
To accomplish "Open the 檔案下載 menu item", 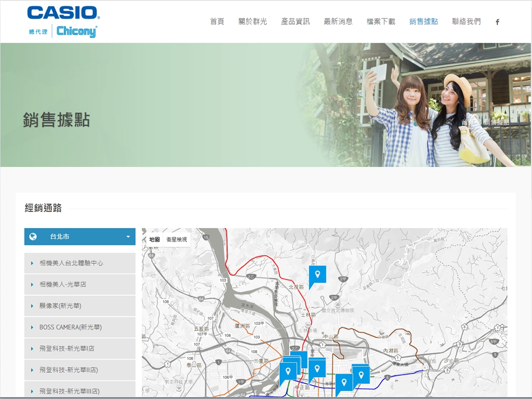I will coord(381,22).
